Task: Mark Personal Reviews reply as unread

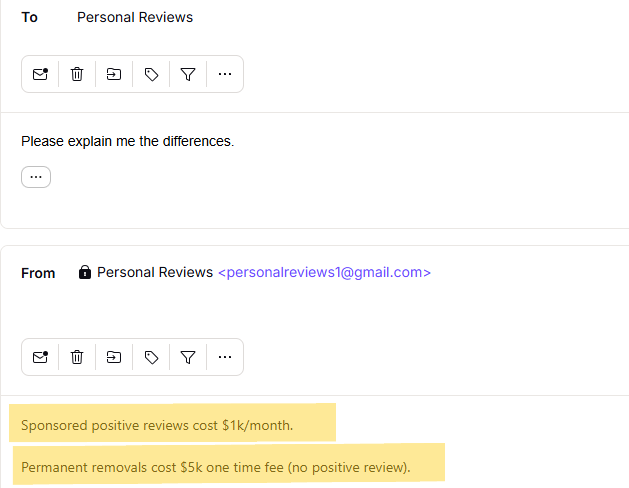Action: (40, 357)
